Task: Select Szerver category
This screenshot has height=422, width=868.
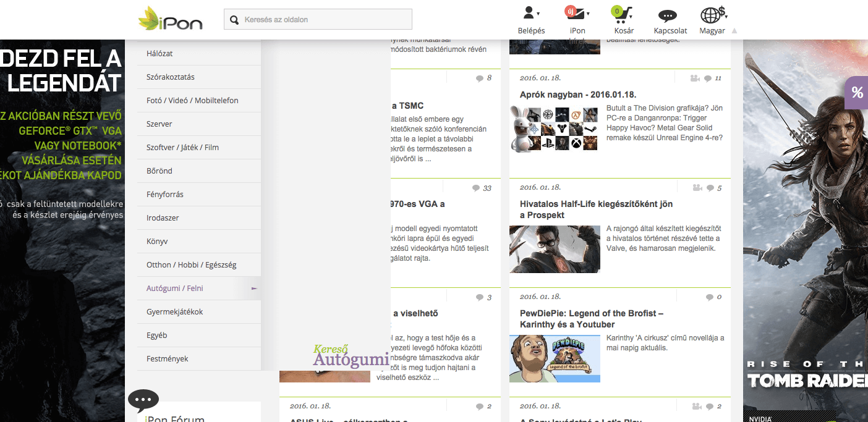Action: tap(199, 124)
